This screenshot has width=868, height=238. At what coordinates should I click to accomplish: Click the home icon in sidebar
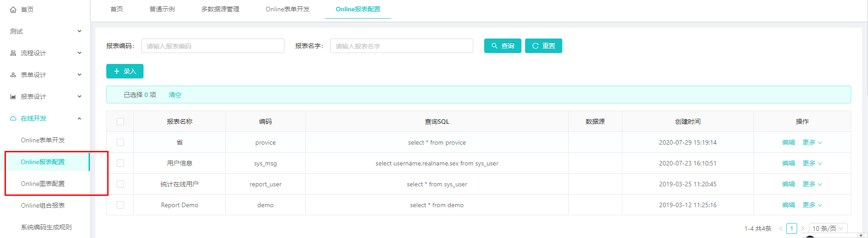[13, 10]
